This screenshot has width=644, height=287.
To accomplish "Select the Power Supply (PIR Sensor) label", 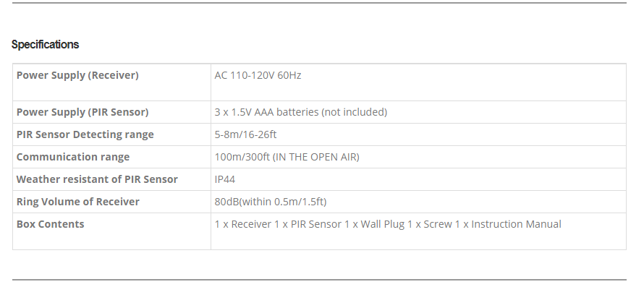I will [82, 112].
